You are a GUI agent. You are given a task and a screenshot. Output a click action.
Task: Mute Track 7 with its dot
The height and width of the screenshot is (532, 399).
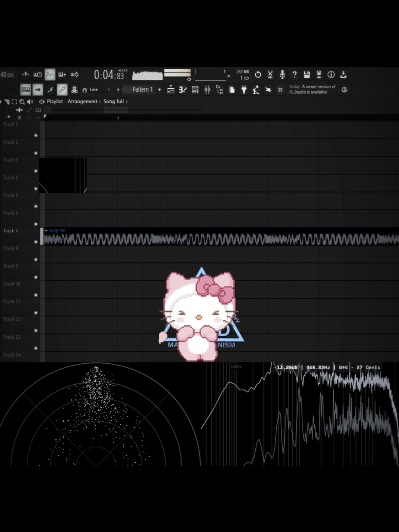[36, 242]
